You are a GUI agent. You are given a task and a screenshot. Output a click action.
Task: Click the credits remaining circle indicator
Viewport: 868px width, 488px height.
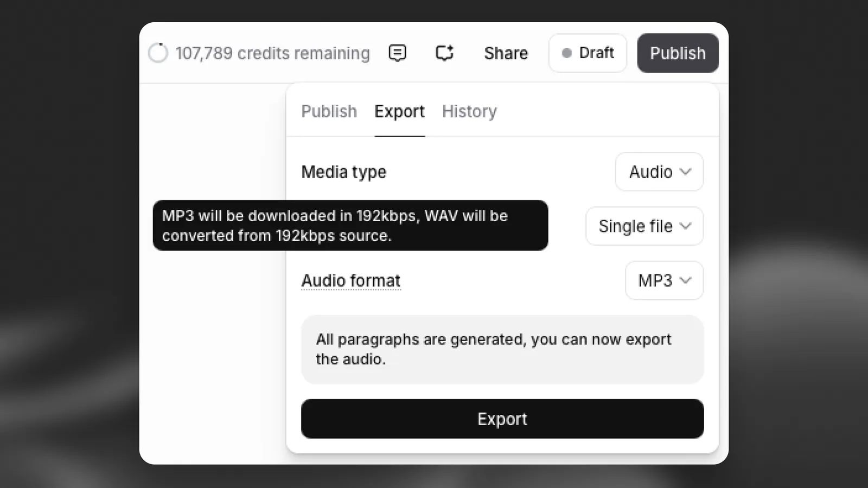pos(158,53)
